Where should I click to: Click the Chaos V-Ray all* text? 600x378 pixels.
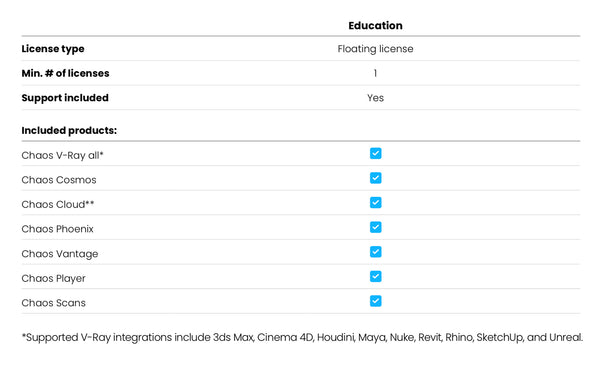pyautogui.click(x=62, y=155)
